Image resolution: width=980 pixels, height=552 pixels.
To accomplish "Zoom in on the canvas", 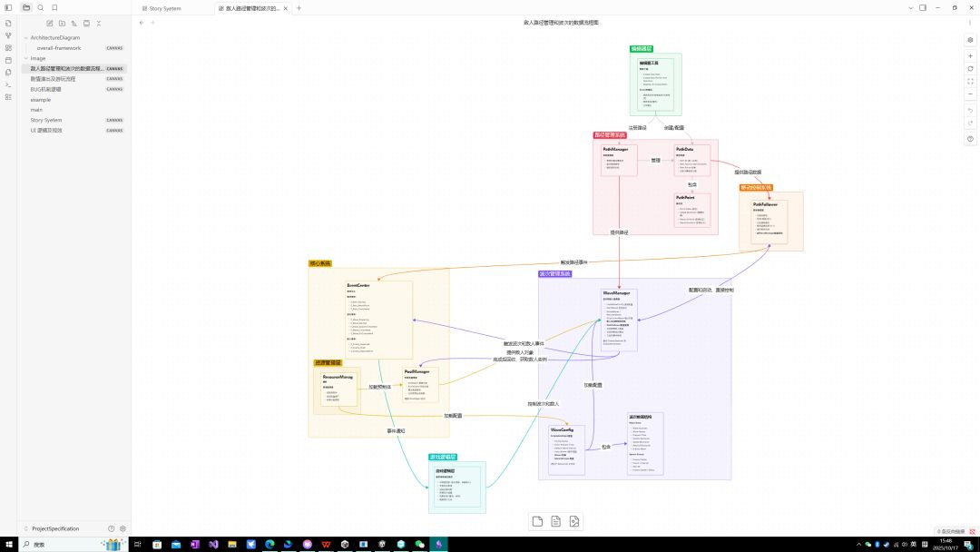I will pyautogui.click(x=970, y=55).
